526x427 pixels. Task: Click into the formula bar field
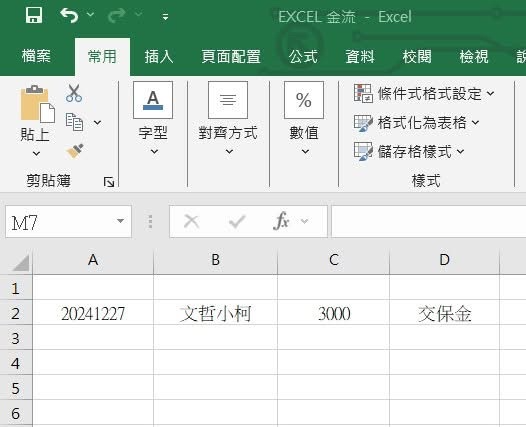click(429, 222)
